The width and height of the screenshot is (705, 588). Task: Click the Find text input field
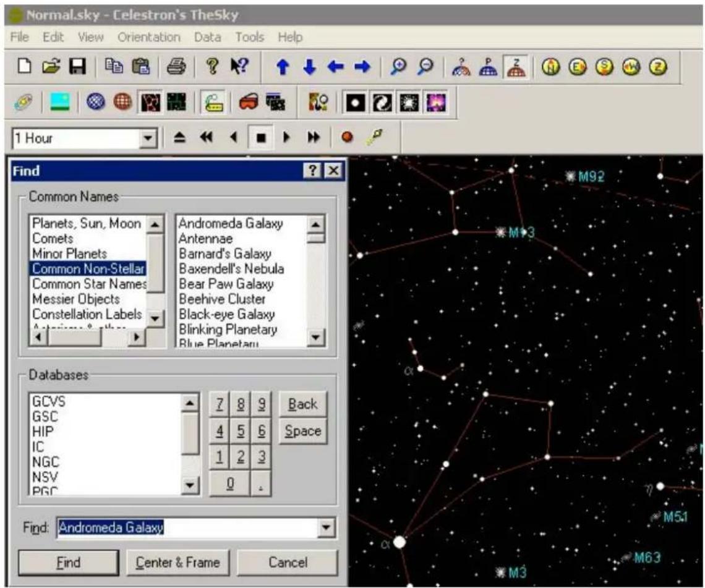coord(187,527)
